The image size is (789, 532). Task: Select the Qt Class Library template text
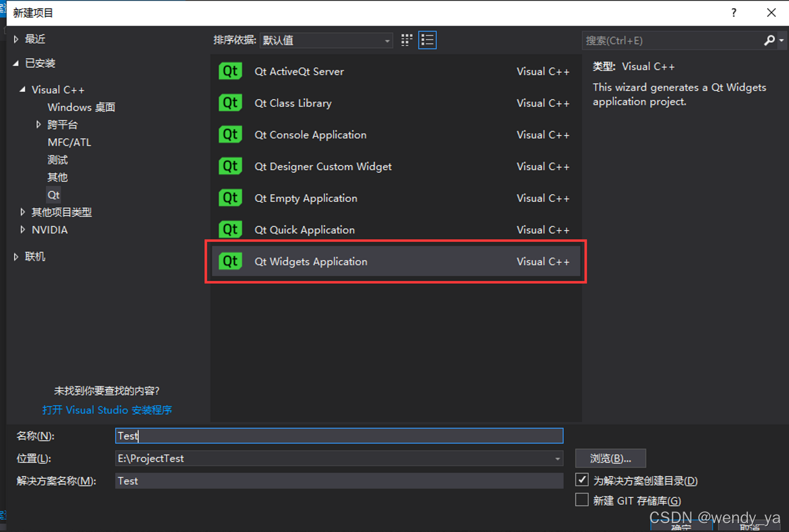point(293,103)
